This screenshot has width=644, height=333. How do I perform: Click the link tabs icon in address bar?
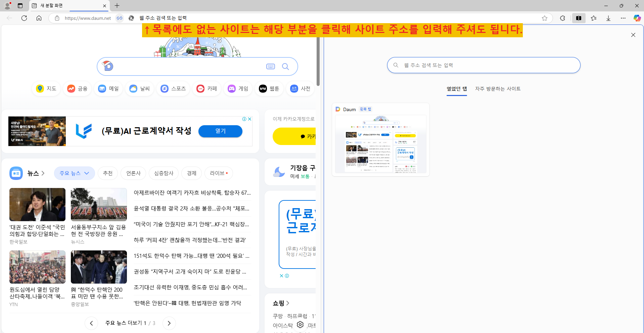[120, 18]
